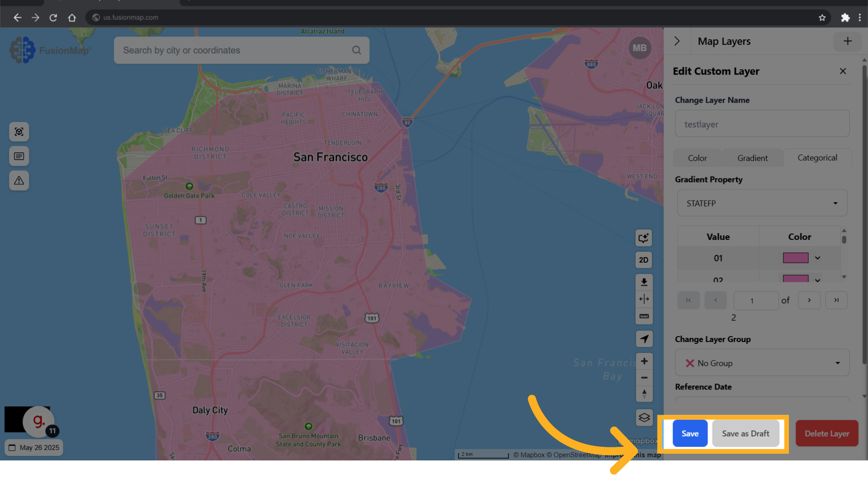The height and width of the screenshot is (488, 868).
Task: Select the ruler measure tool
Action: (644, 316)
